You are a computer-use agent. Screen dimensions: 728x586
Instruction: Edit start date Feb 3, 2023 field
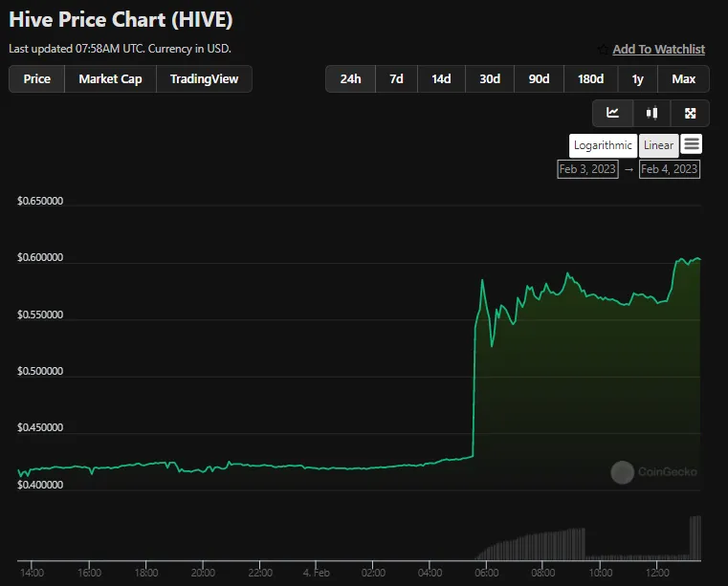pyautogui.click(x=587, y=169)
